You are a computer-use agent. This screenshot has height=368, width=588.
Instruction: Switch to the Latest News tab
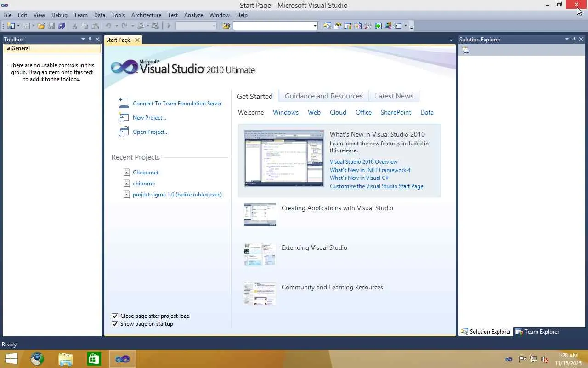394,96
